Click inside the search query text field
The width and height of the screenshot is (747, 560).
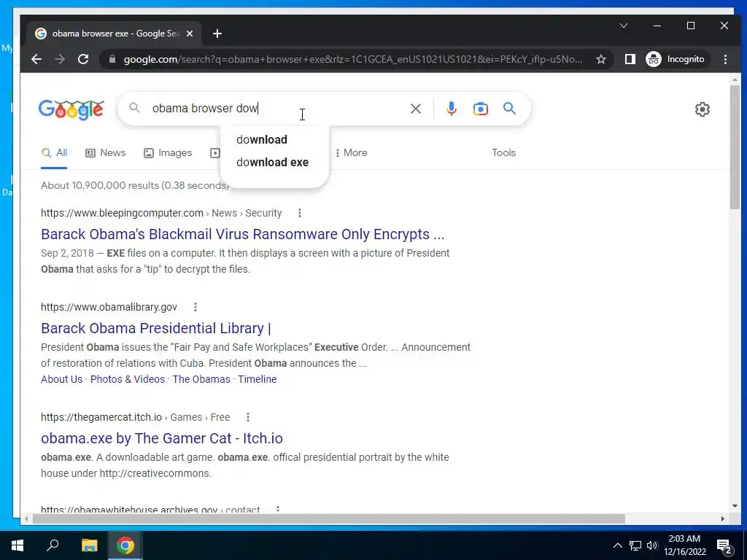(x=276, y=109)
